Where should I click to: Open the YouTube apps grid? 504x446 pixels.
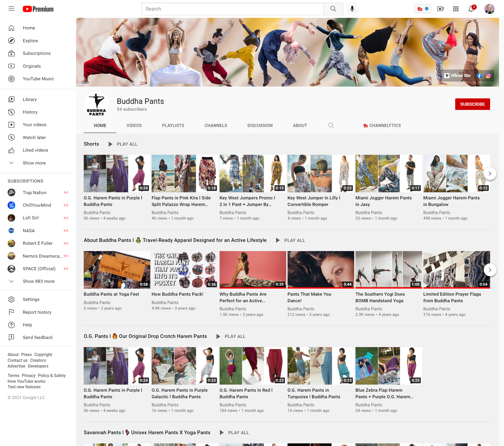456,9
